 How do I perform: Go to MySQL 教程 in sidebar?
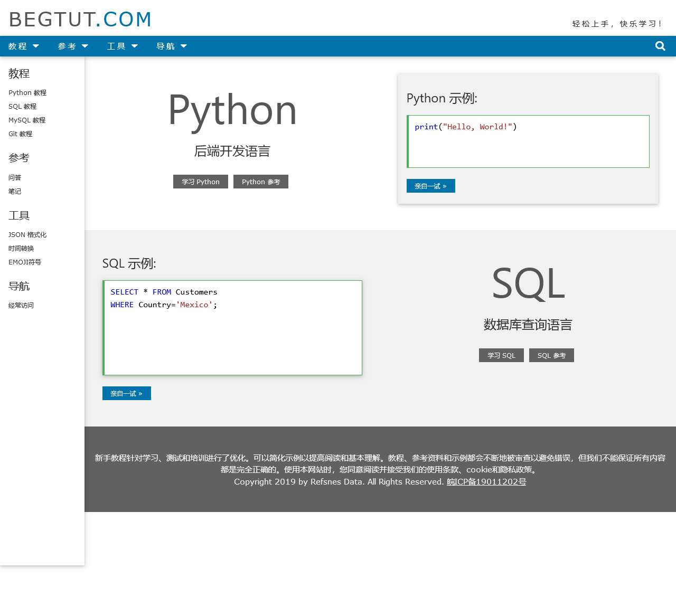click(27, 120)
